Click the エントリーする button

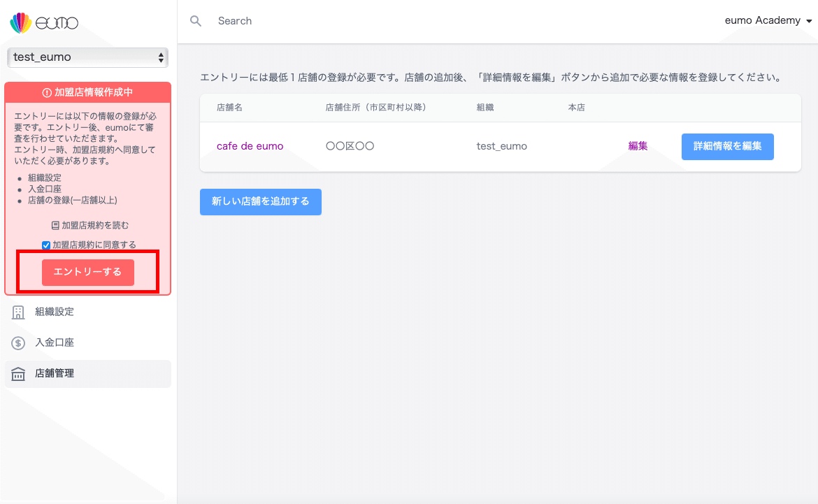click(x=87, y=273)
